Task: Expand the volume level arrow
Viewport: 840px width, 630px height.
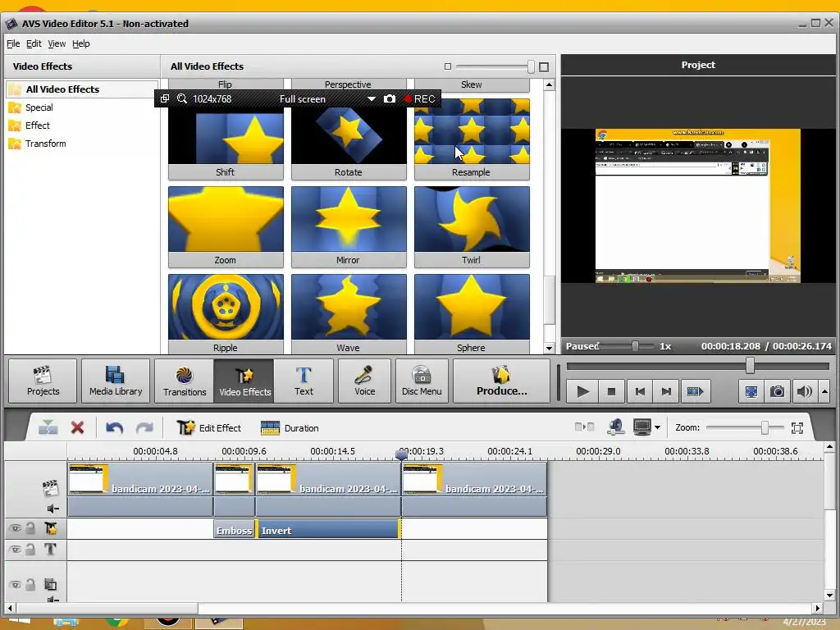Action: 824,391
